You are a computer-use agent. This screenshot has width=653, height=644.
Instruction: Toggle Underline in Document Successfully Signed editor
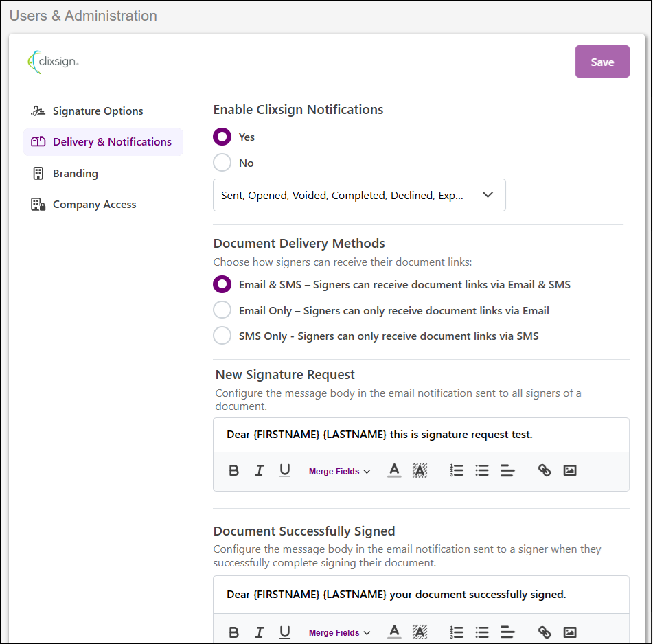click(284, 632)
